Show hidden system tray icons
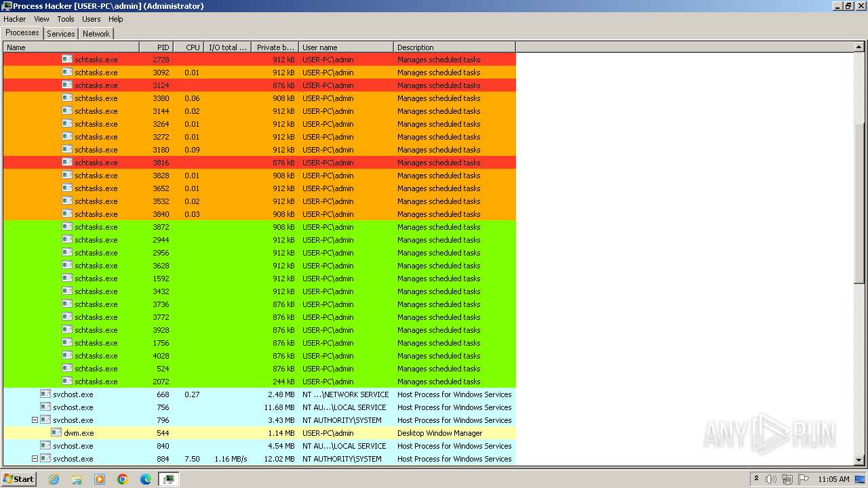 756,479
